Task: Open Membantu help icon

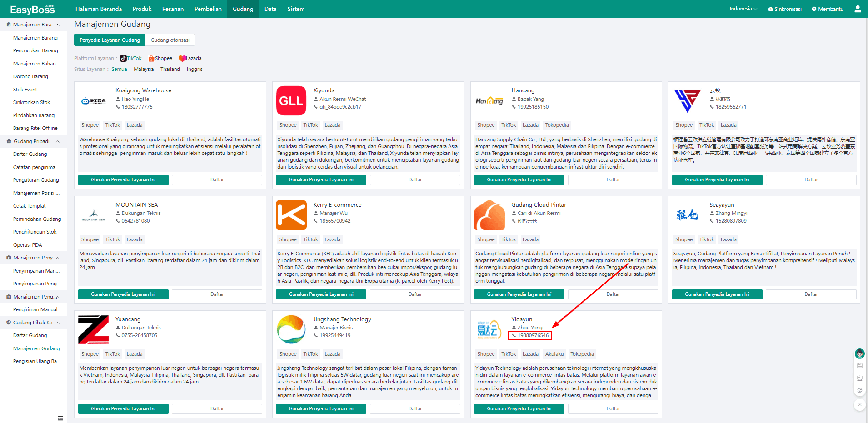Action: [x=814, y=9]
